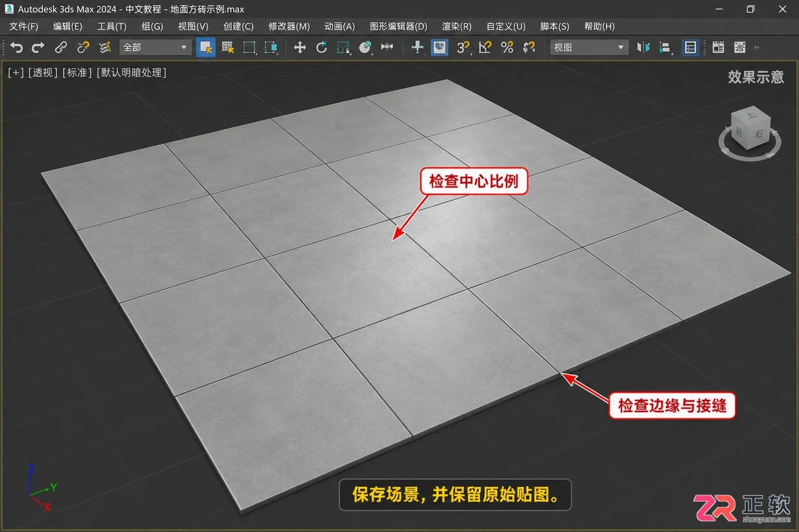The width and height of the screenshot is (799, 532).
Task: Open the 修改器(M) menu
Action: [289, 26]
